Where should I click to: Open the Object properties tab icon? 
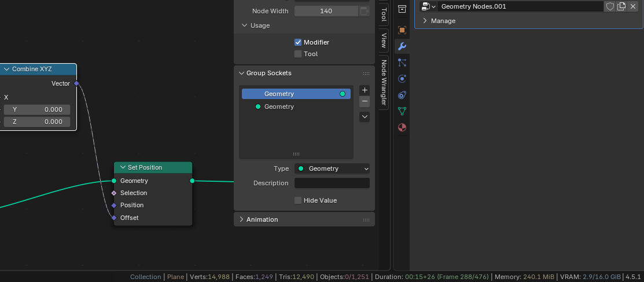402,30
